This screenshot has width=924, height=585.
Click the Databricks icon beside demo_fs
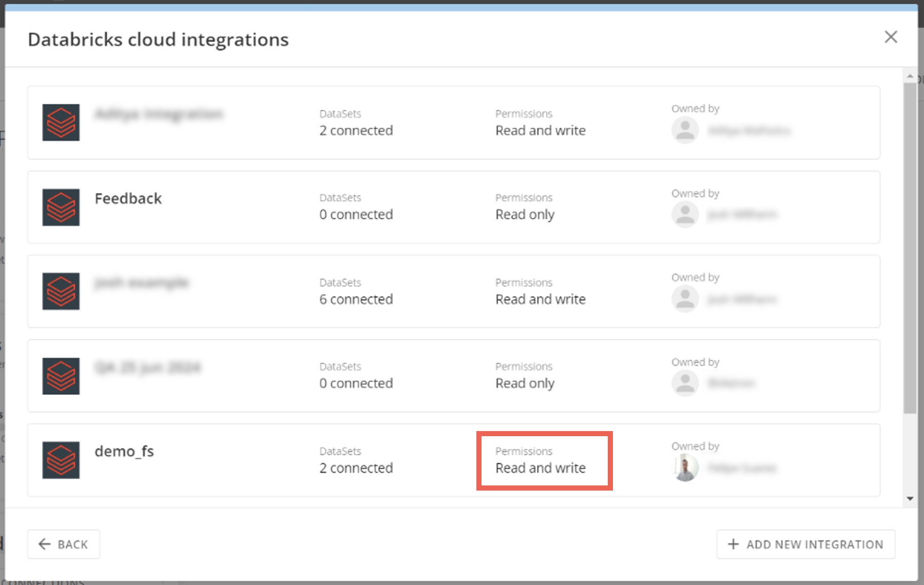(x=61, y=460)
